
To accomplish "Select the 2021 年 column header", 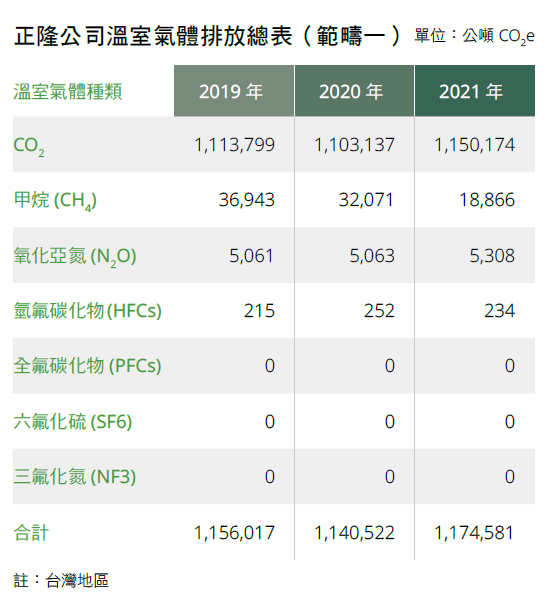I will click(x=475, y=91).
